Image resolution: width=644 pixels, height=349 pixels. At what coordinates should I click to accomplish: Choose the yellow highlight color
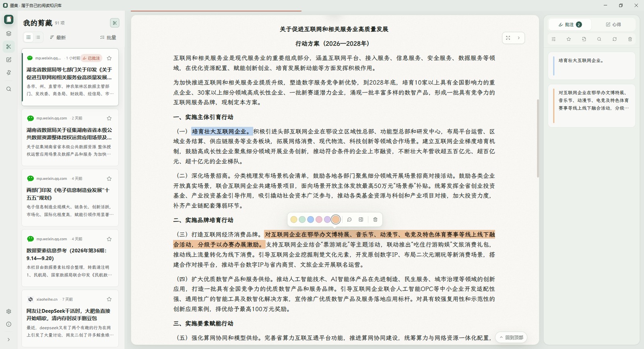coord(294,219)
